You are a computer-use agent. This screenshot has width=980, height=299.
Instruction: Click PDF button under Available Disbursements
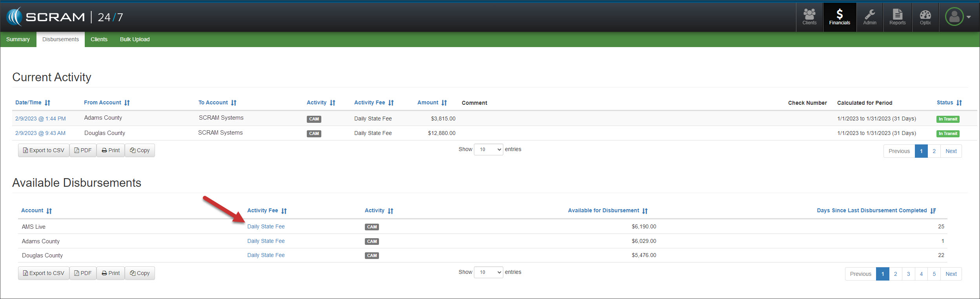[83, 273]
